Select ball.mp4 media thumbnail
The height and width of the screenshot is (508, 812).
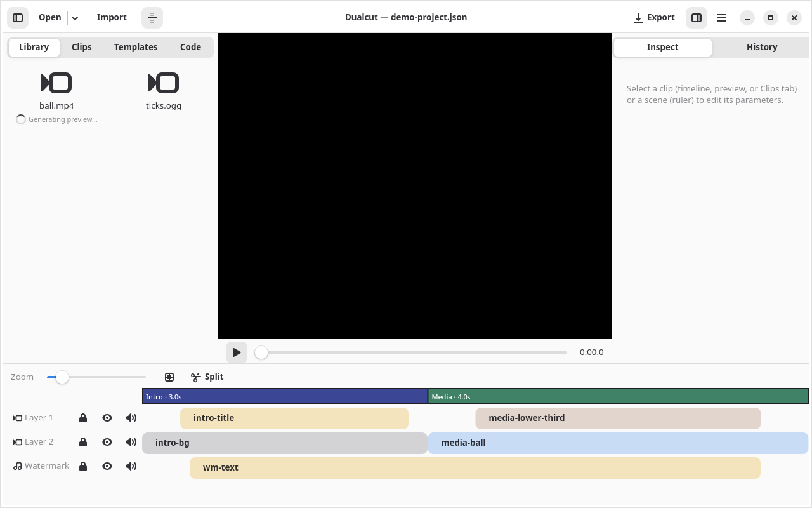[56, 83]
